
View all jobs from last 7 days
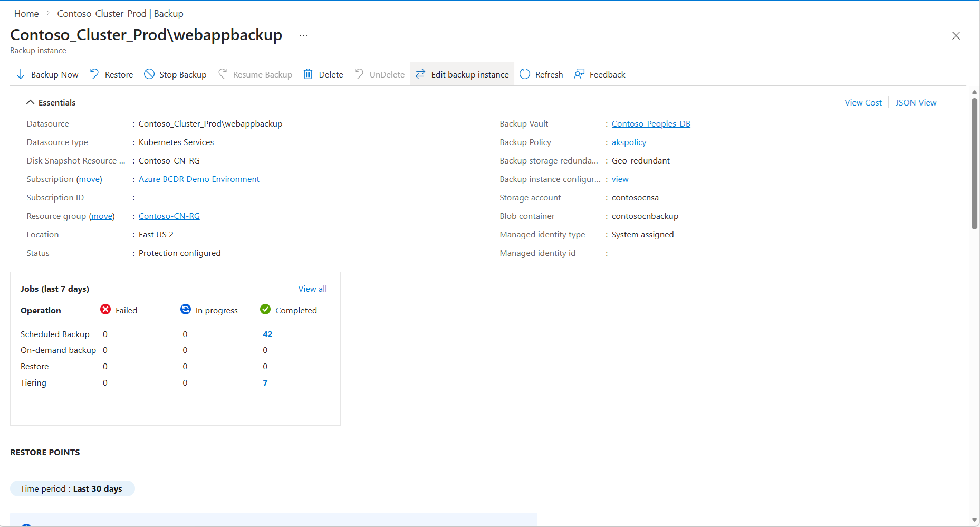pyautogui.click(x=312, y=289)
